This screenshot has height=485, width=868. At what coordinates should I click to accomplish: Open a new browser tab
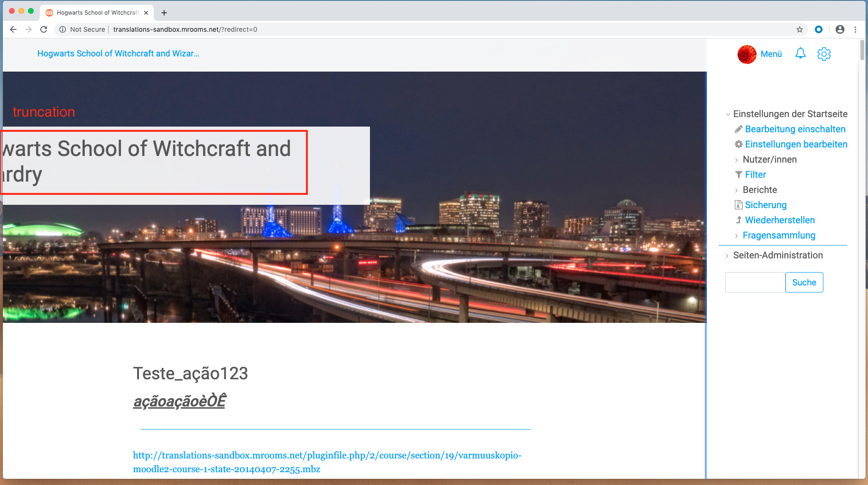[x=164, y=13]
